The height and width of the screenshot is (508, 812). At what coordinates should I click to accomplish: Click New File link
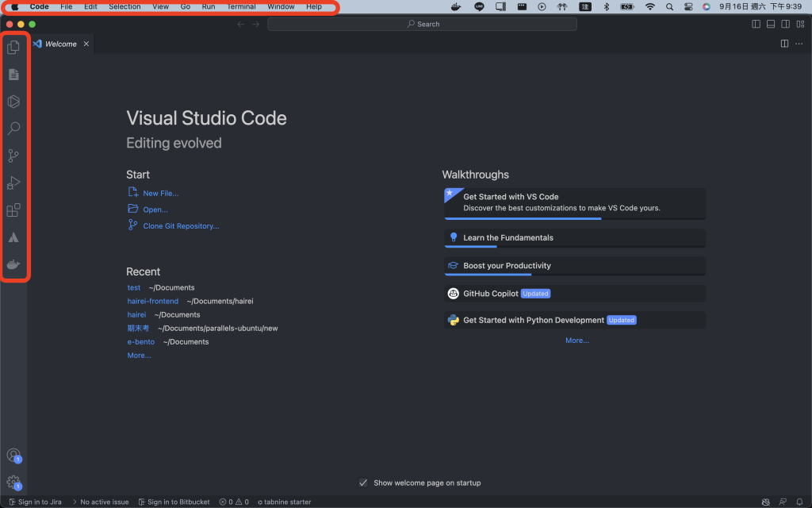point(160,194)
